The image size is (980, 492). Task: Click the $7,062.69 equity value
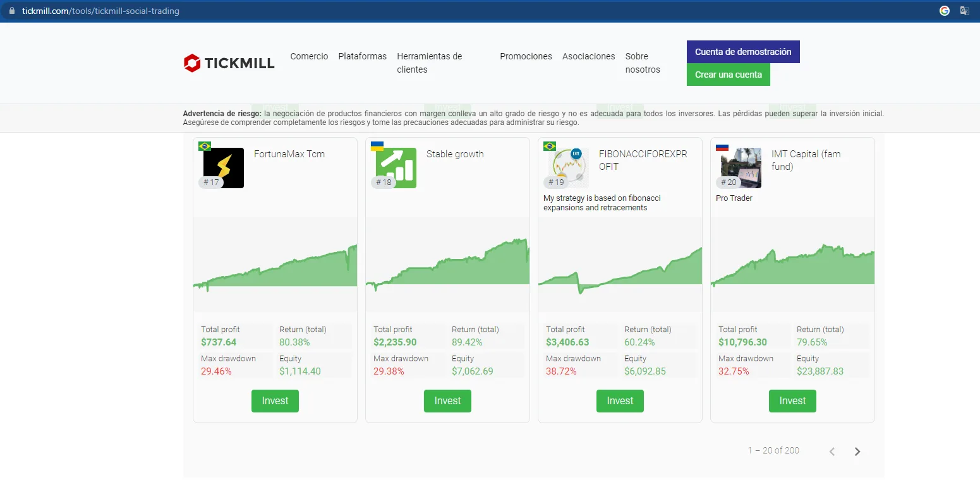click(473, 371)
